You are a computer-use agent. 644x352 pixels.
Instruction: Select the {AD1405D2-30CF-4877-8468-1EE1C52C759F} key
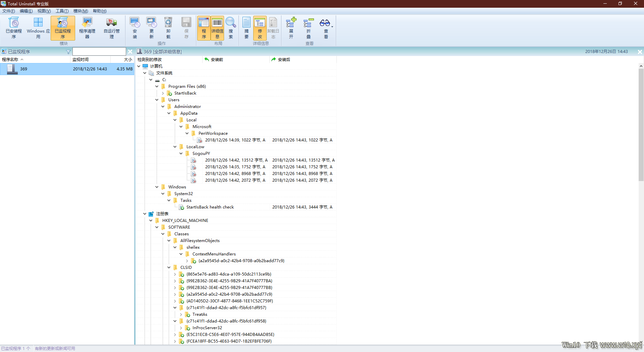point(230,301)
